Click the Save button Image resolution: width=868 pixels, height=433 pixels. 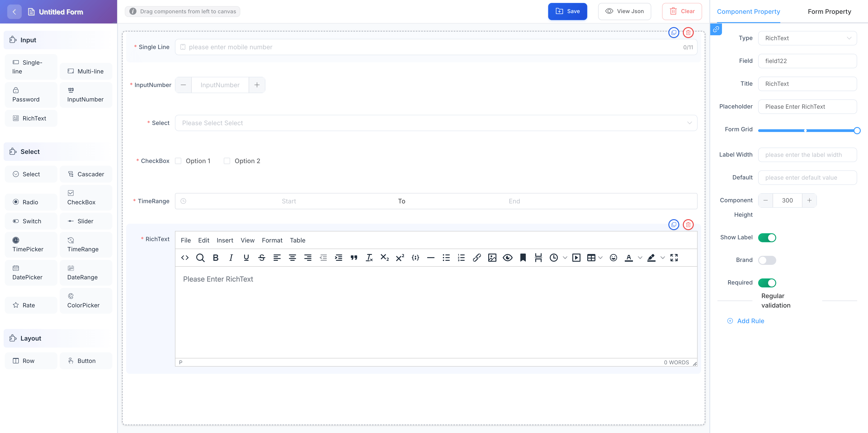567,12
